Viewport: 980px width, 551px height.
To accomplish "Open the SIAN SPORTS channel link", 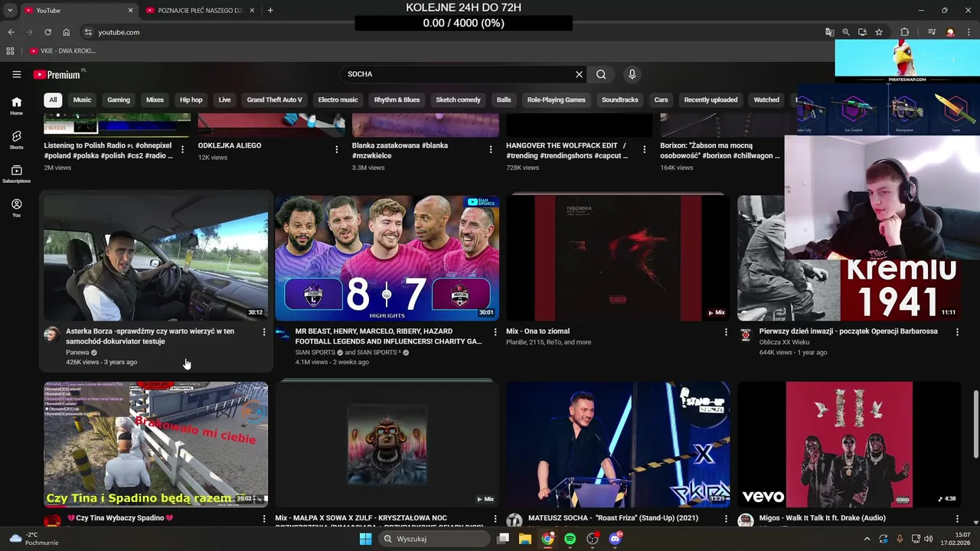I will (315, 353).
